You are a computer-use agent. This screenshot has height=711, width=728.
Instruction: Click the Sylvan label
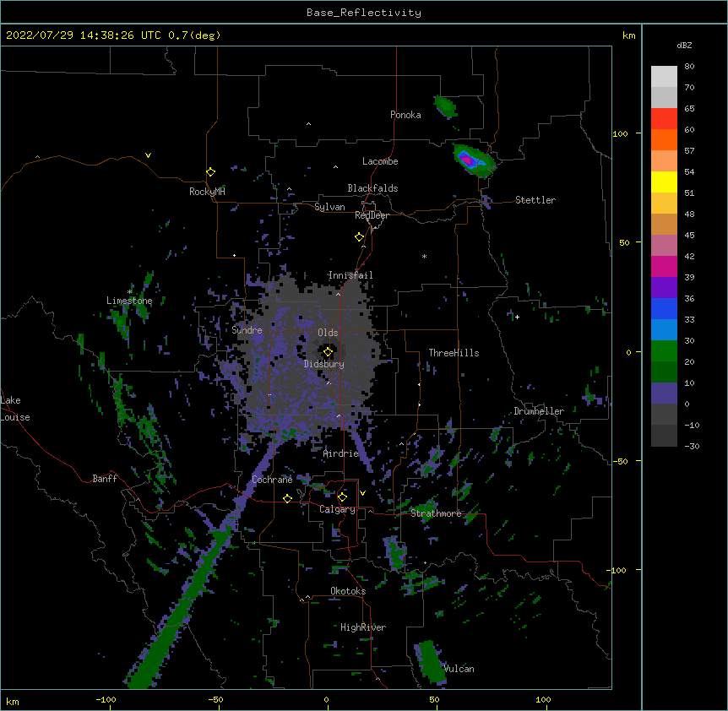[x=329, y=207]
